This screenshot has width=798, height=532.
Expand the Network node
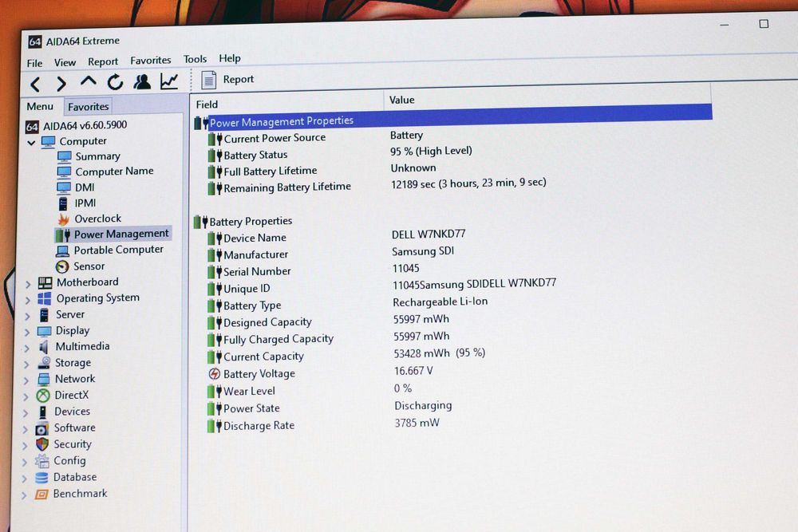coord(26,380)
